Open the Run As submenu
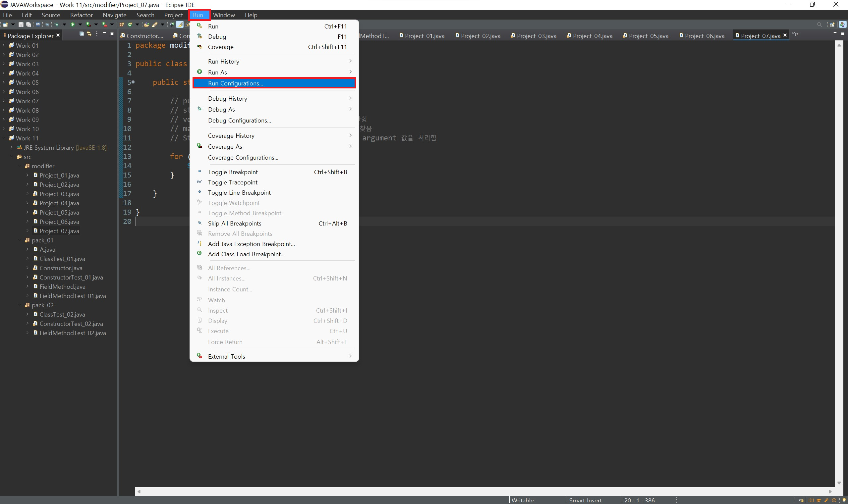The image size is (848, 504). click(x=217, y=72)
